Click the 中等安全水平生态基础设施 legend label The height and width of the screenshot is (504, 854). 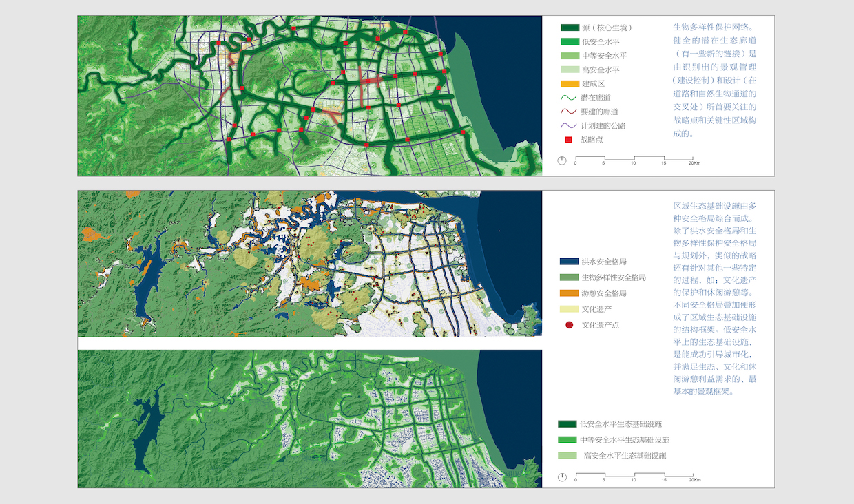tap(625, 440)
